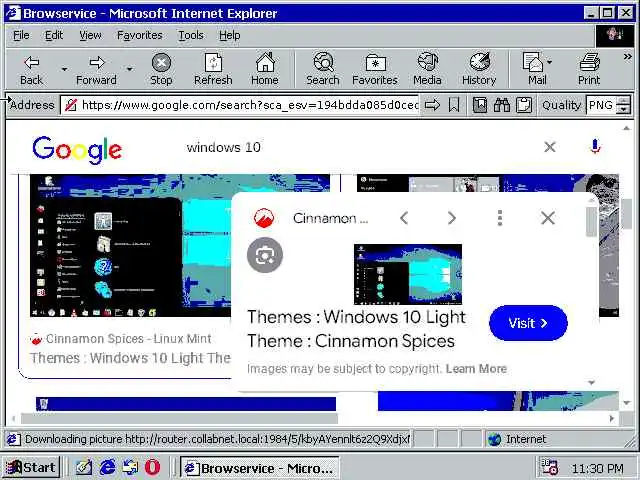
Task: Click the address bar URL field
Action: coord(240,105)
